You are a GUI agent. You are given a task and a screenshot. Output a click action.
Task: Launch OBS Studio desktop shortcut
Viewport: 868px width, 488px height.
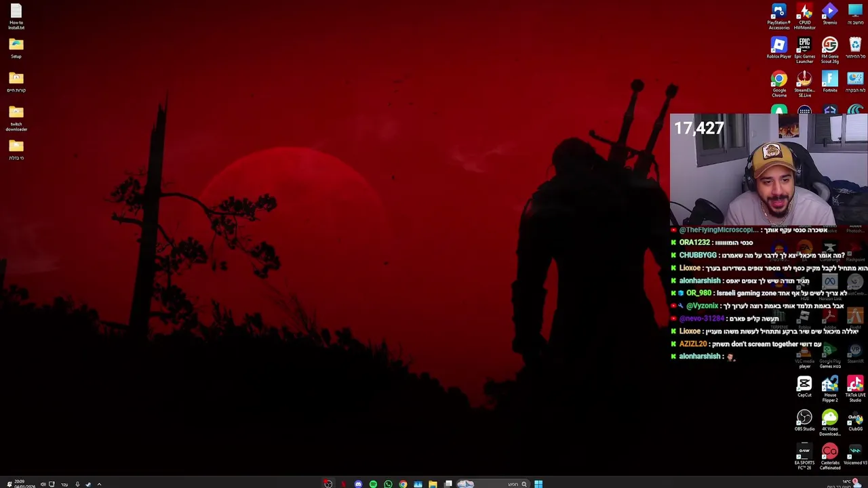[804, 421]
